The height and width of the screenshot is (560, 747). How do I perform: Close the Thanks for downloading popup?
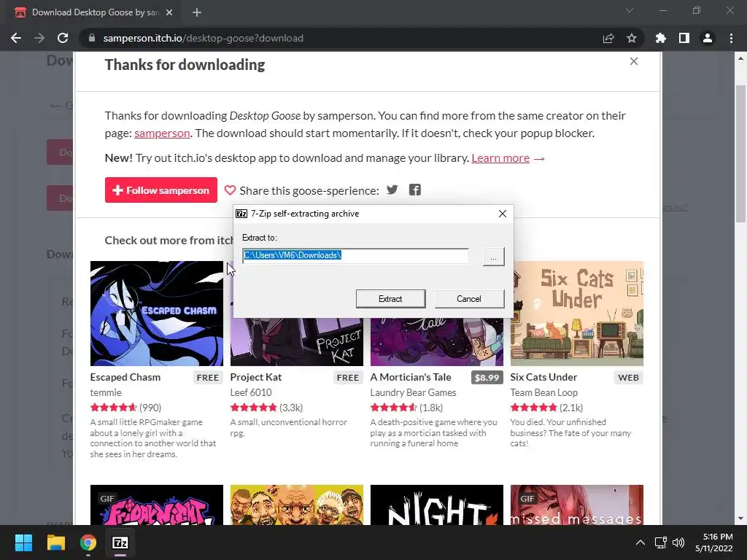pyautogui.click(x=634, y=61)
